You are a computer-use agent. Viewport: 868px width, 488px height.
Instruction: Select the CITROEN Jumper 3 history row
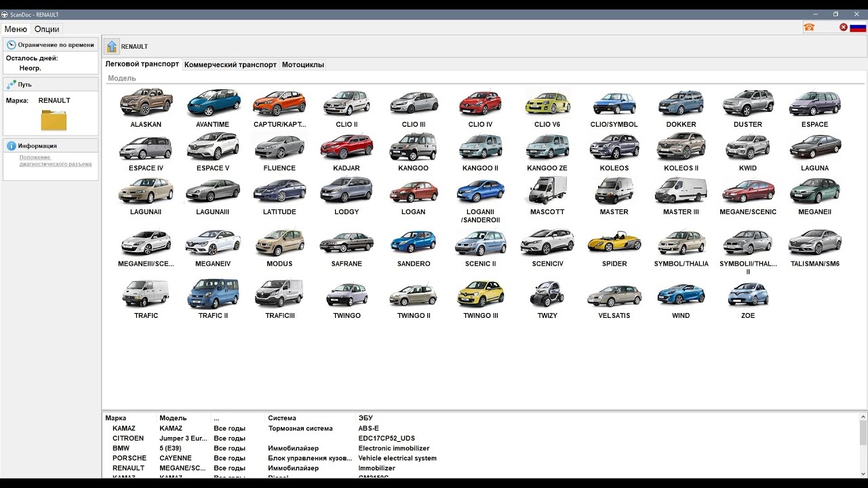click(x=481, y=439)
